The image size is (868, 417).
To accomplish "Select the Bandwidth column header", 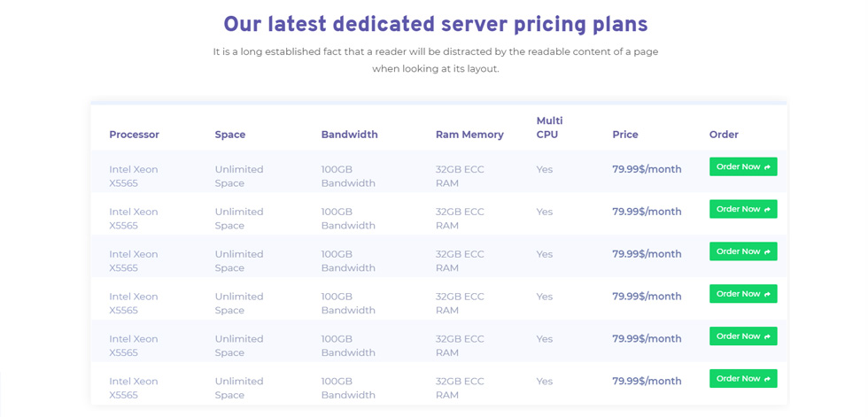I will click(349, 135).
